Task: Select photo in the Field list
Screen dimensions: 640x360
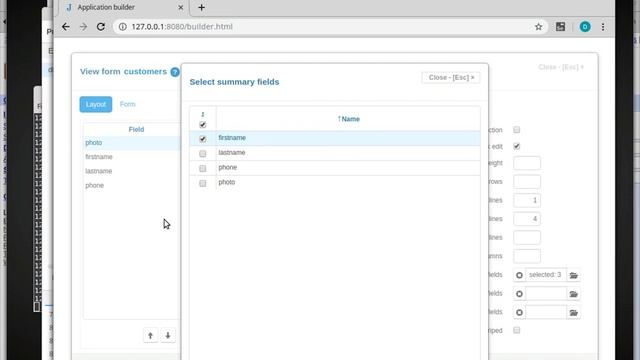Action: pos(131,143)
